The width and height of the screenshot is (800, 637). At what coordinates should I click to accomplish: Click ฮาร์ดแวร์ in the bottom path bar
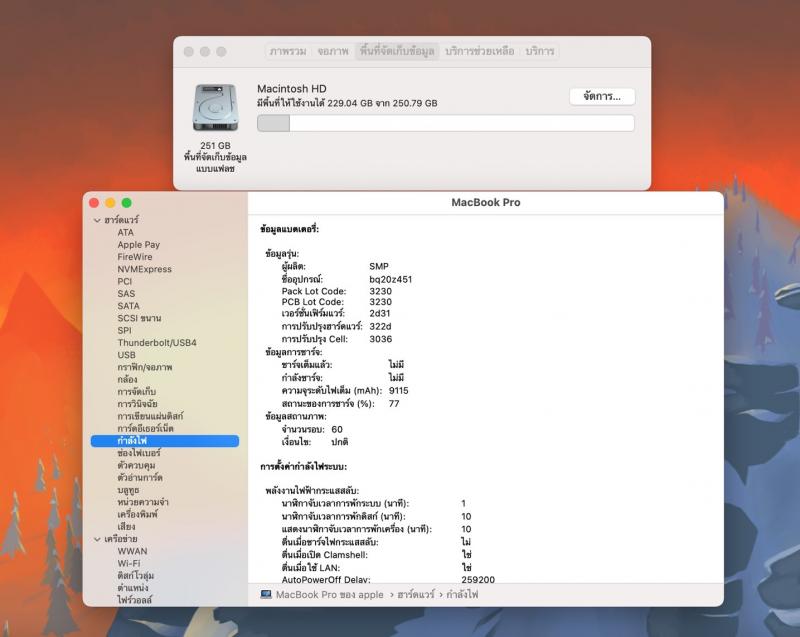(x=416, y=595)
